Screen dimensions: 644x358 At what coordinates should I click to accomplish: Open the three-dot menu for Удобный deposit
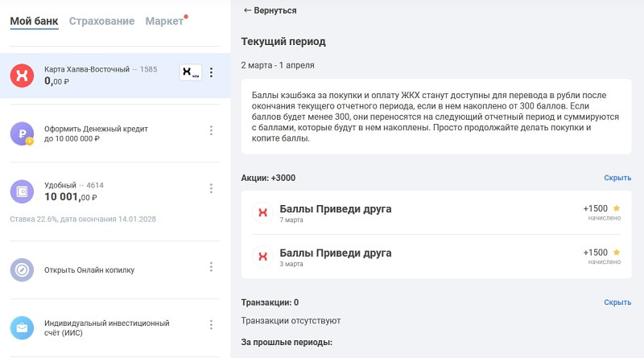click(x=211, y=188)
